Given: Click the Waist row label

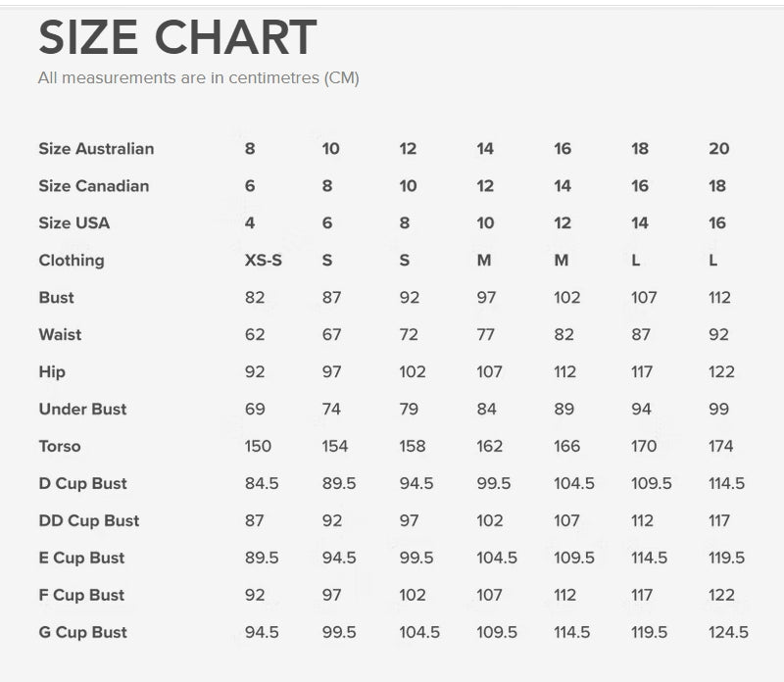Looking at the screenshot, I should click(60, 335).
